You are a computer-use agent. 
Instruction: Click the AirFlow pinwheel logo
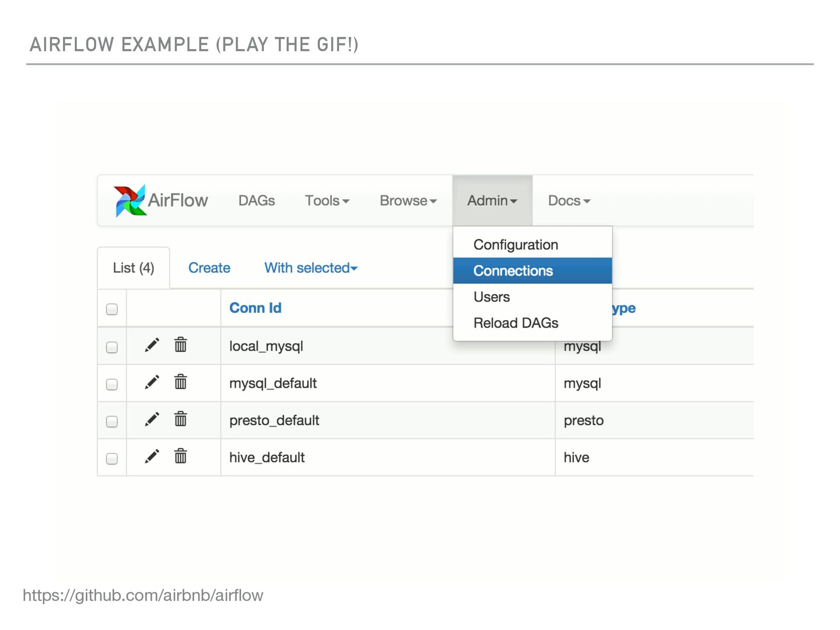(129, 200)
